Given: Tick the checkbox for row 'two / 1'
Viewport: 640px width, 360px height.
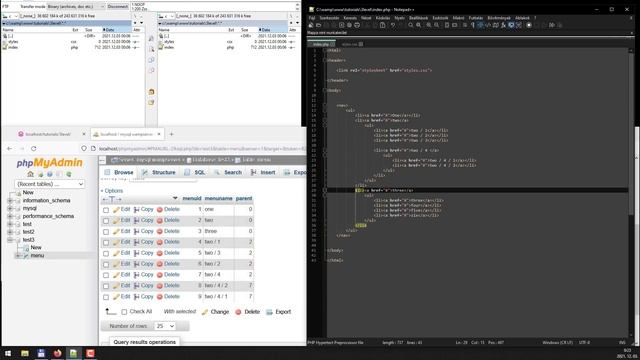Looking at the screenshot, I should tap(106, 242).
